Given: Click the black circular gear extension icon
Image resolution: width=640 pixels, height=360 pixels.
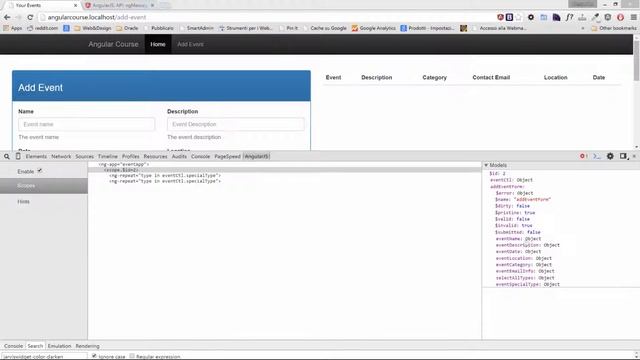Looking at the screenshot, I should (531, 17).
